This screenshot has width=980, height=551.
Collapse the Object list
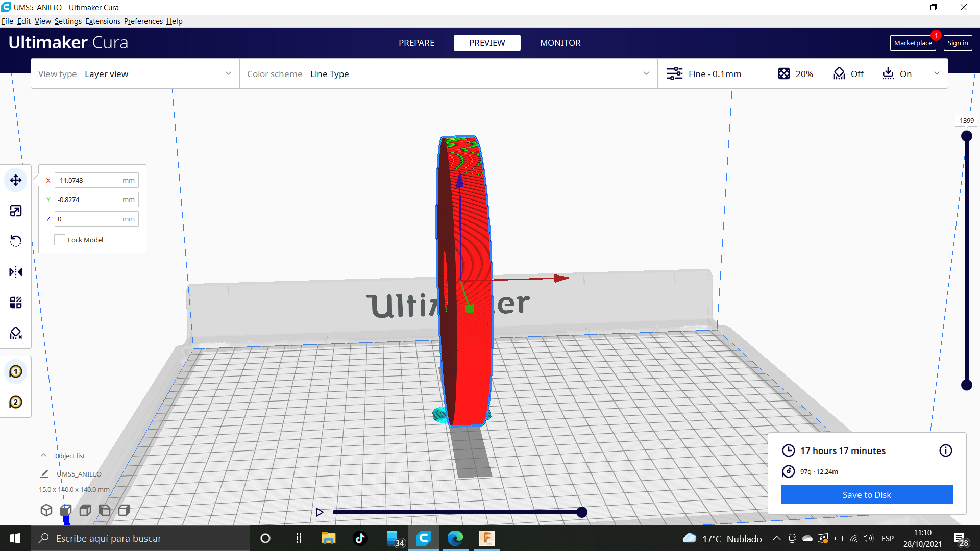tap(44, 456)
